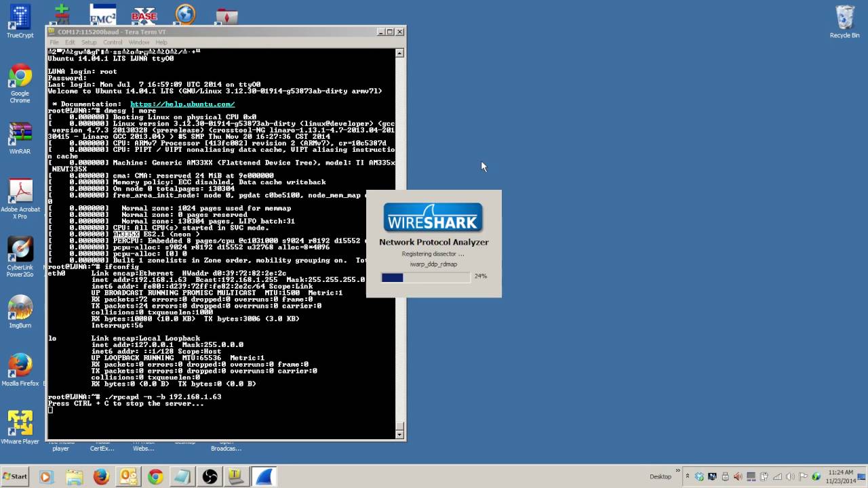
Task: Switch to OBS in the taskbar
Action: click(210, 477)
